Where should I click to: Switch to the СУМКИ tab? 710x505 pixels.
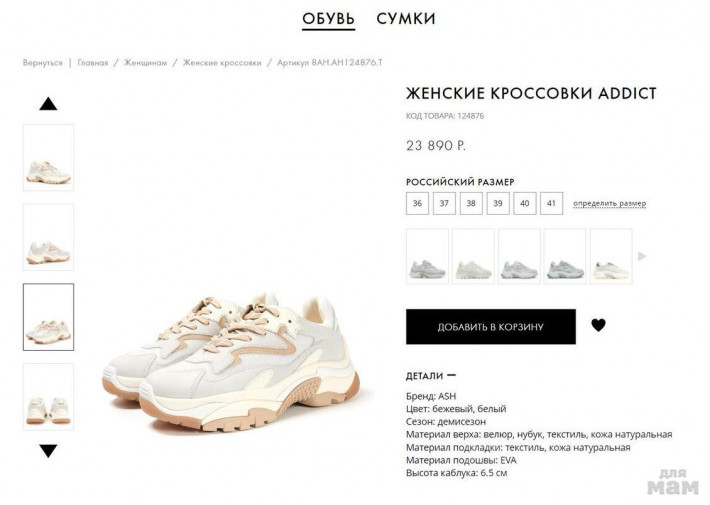[406, 19]
